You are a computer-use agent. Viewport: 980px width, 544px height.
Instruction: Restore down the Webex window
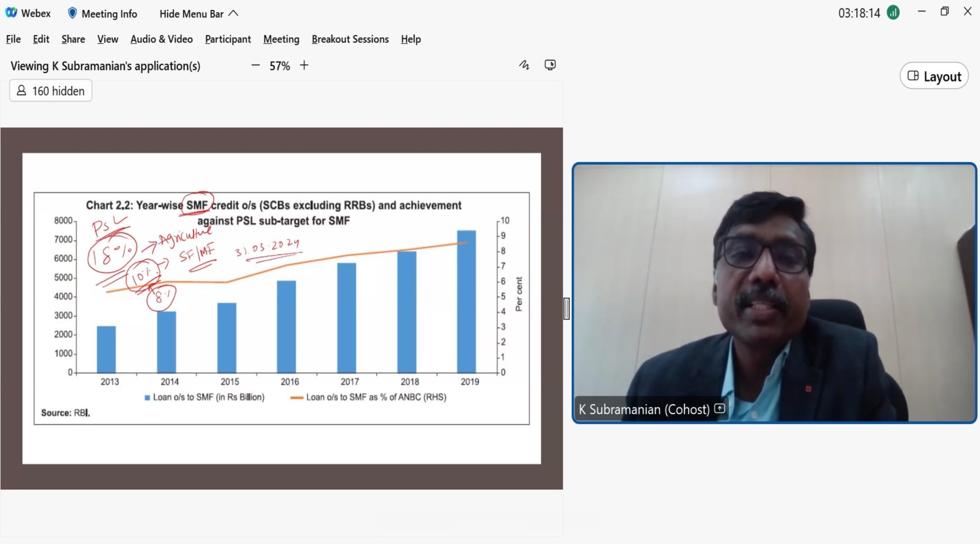944,12
